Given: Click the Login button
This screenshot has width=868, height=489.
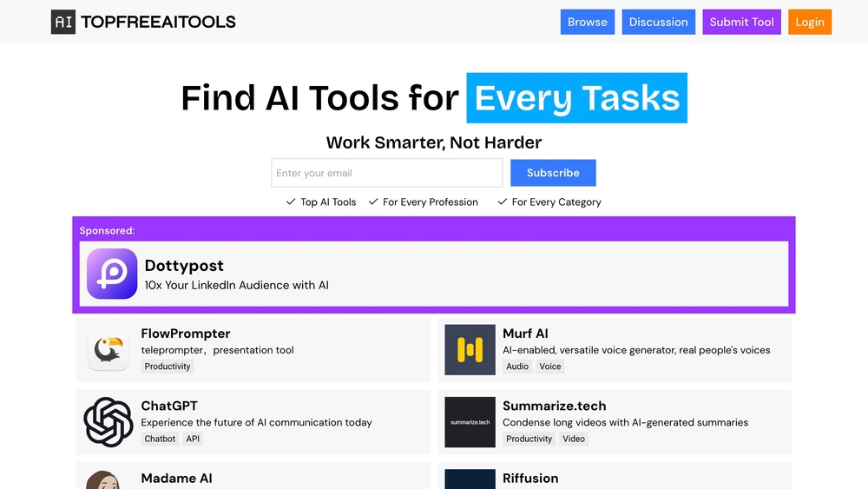Looking at the screenshot, I should click(x=810, y=23).
